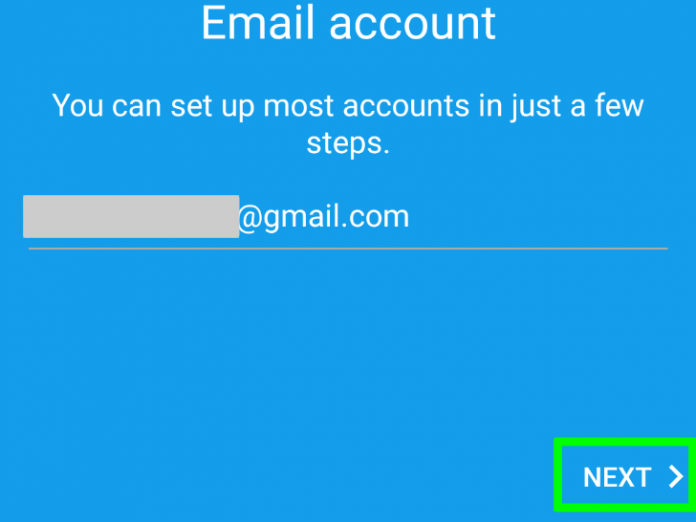Place cursor after "com" in the email field
Viewport: 696px width, 522px height.
pyautogui.click(x=411, y=218)
